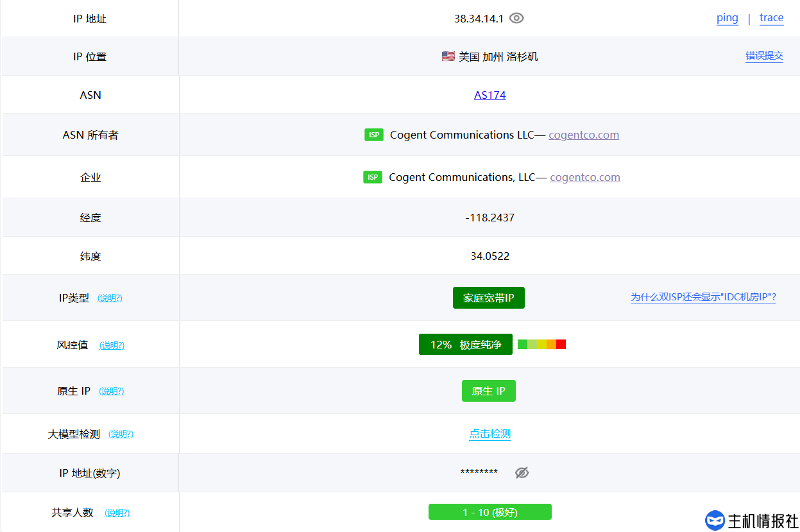Click 错误提交 to report location error
The image size is (800, 532).
764,56
